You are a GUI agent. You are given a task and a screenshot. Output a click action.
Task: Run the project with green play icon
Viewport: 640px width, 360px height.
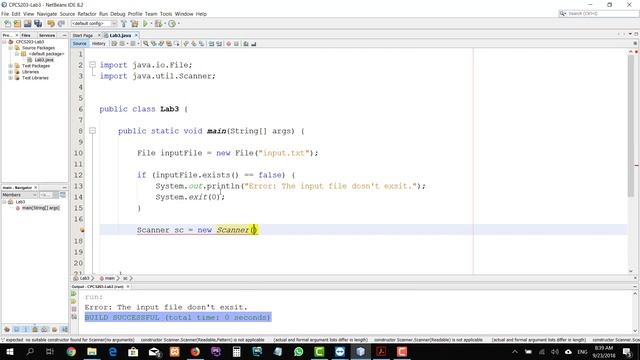pyautogui.click(x=145, y=24)
